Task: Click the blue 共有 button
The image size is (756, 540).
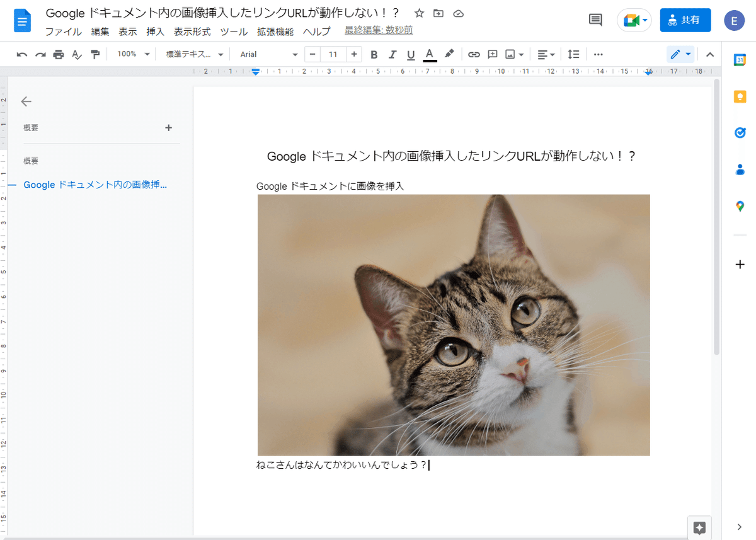Action: pyautogui.click(x=685, y=20)
